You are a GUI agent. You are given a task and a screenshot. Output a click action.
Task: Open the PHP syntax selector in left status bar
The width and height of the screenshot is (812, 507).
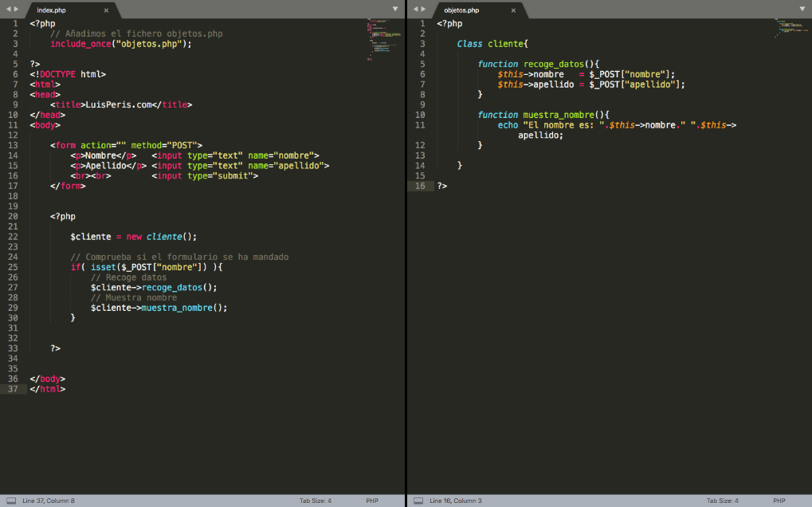(x=371, y=500)
